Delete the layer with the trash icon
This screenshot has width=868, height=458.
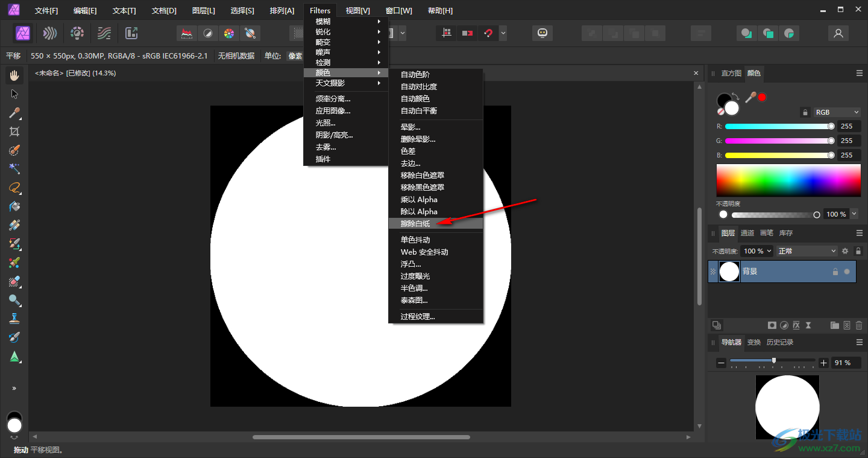pyautogui.click(x=859, y=325)
